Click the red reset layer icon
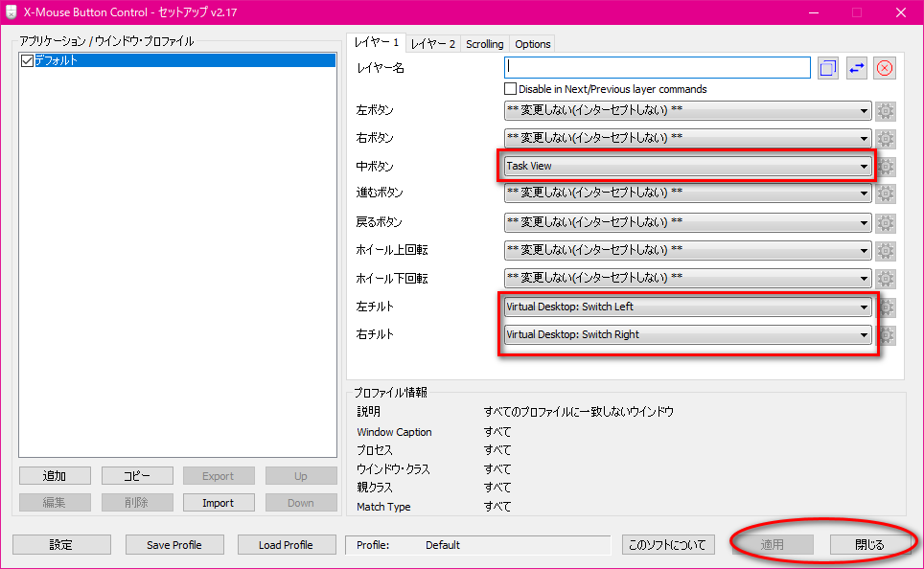Image resolution: width=924 pixels, height=569 pixels. (885, 68)
